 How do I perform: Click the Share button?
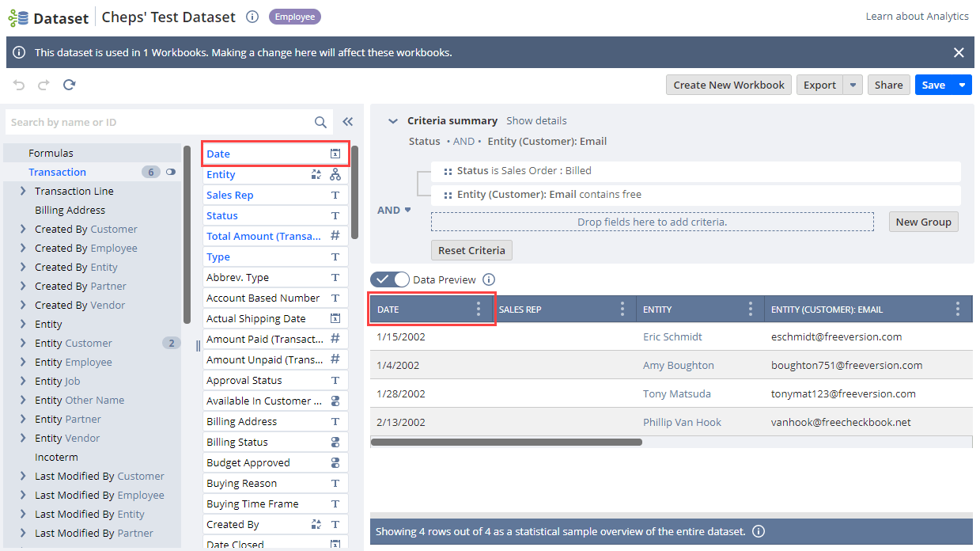(888, 85)
